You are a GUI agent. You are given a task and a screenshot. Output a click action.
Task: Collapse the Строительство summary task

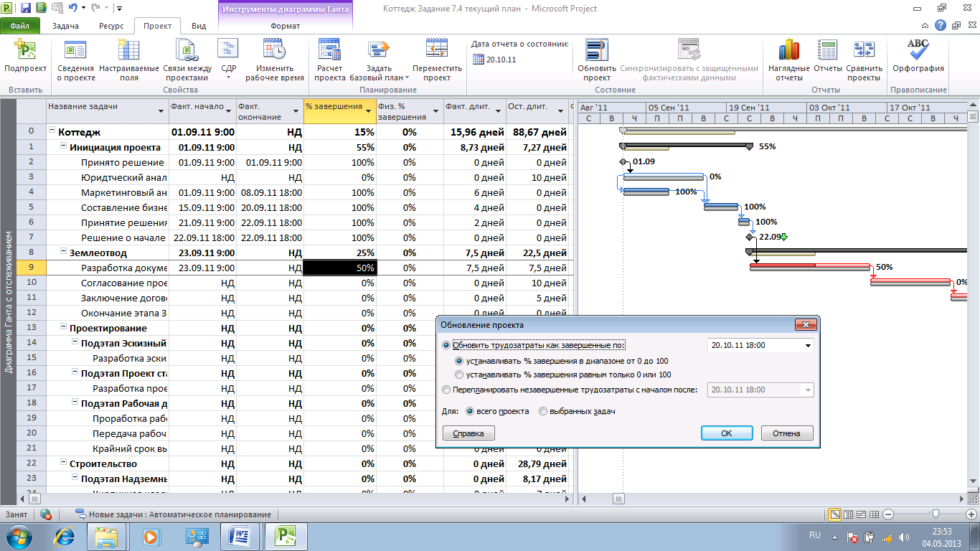pos(63,463)
